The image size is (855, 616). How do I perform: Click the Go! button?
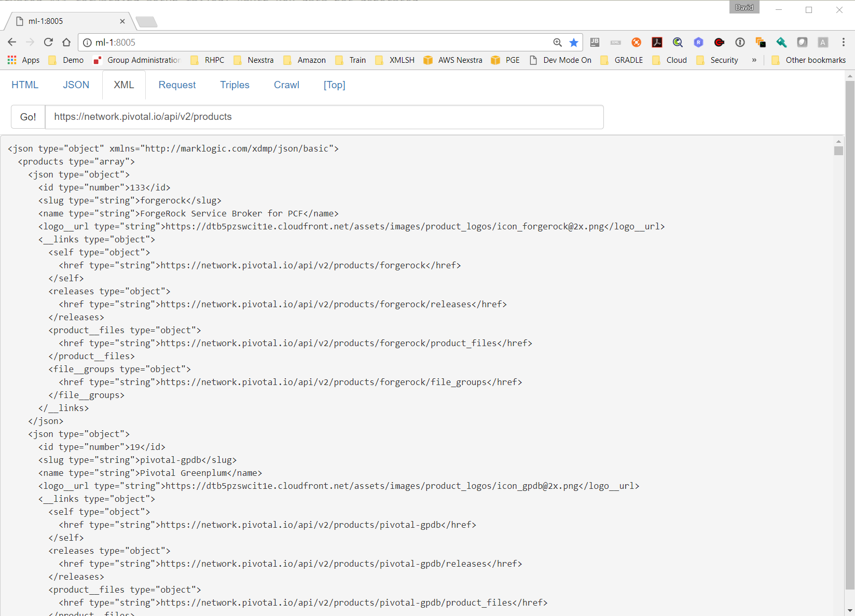[x=28, y=117]
